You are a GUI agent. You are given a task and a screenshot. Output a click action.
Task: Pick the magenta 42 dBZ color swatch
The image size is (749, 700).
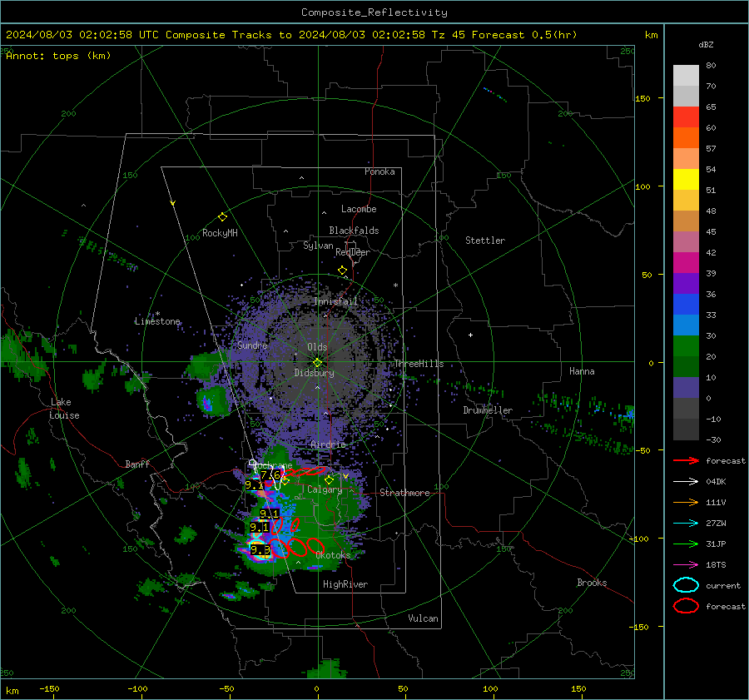point(686,262)
